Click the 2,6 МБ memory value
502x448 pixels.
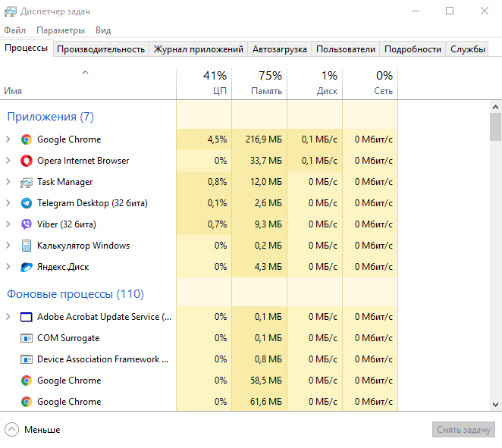click(268, 203)
